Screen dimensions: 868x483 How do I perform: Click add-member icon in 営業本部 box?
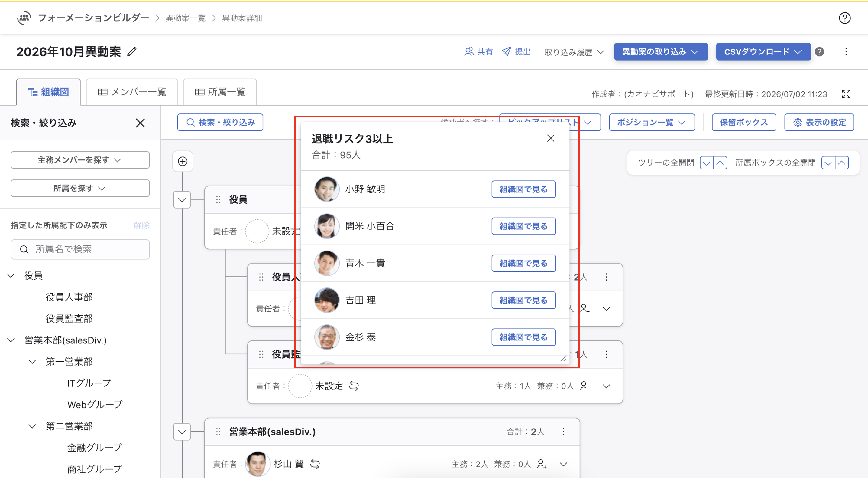[x=542, y=464]
